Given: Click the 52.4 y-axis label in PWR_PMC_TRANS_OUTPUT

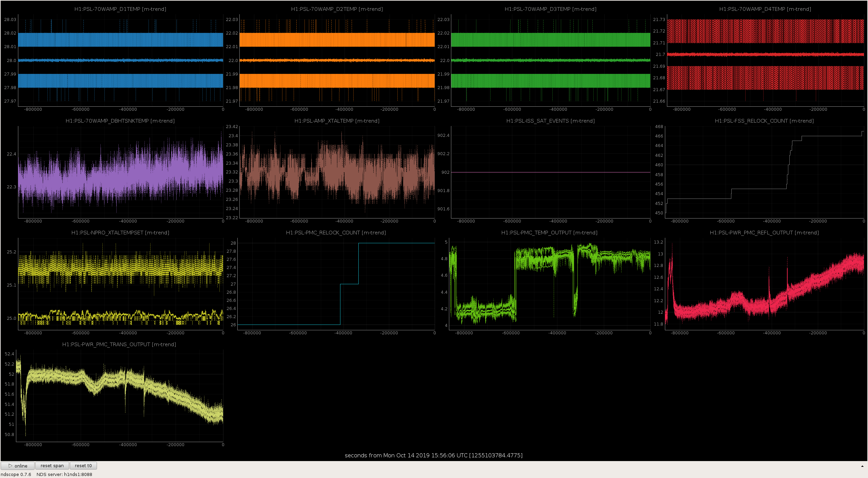Looking at the screenshot, I should (x=9, y=354).
